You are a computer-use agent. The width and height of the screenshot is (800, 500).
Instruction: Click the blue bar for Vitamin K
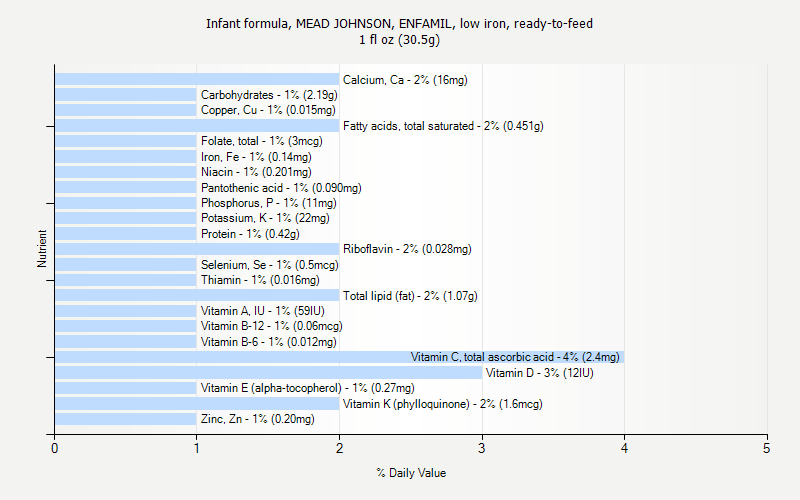pos(197,404)
